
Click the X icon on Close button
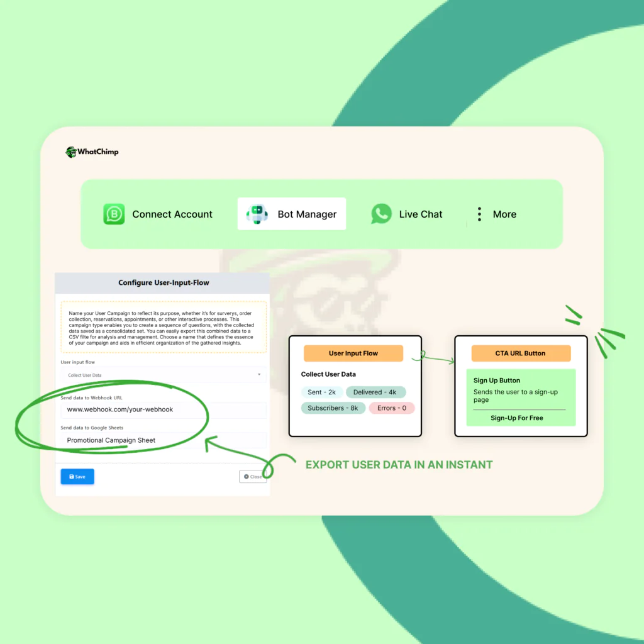coord(246,477)
